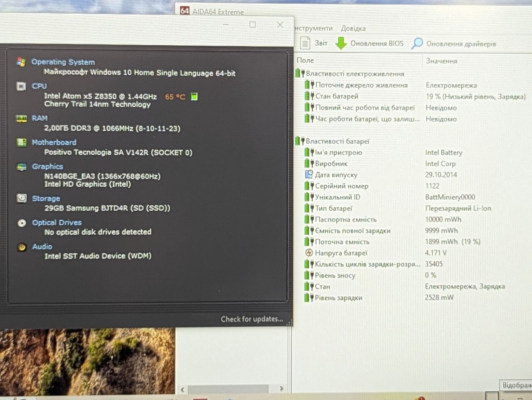Click the Звіт report toolbar button

point(314,43)
